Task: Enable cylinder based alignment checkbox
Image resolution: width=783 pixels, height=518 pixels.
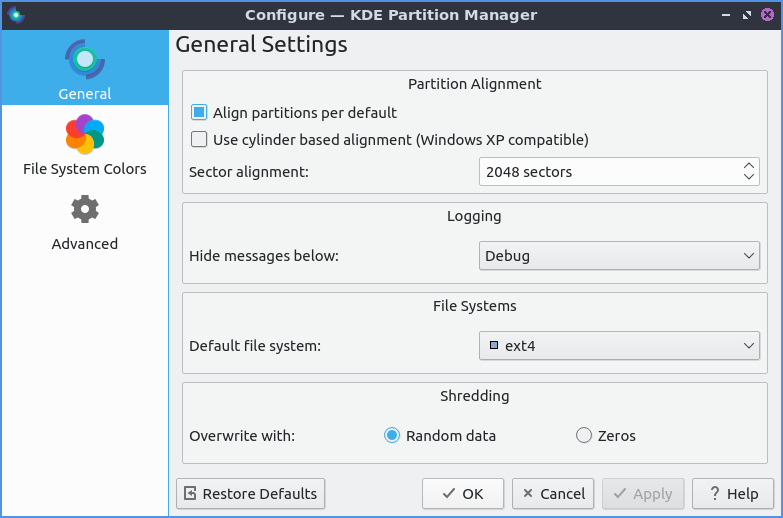Action: (199, 140)
